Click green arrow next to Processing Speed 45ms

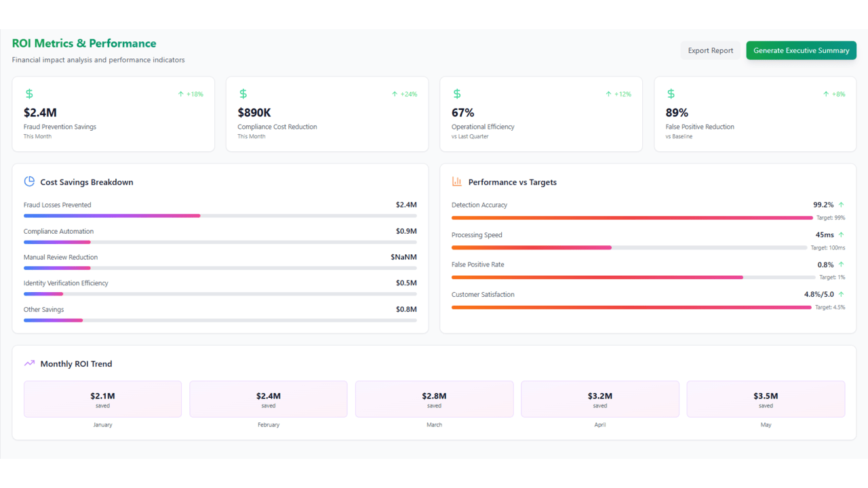click(841, 235)
